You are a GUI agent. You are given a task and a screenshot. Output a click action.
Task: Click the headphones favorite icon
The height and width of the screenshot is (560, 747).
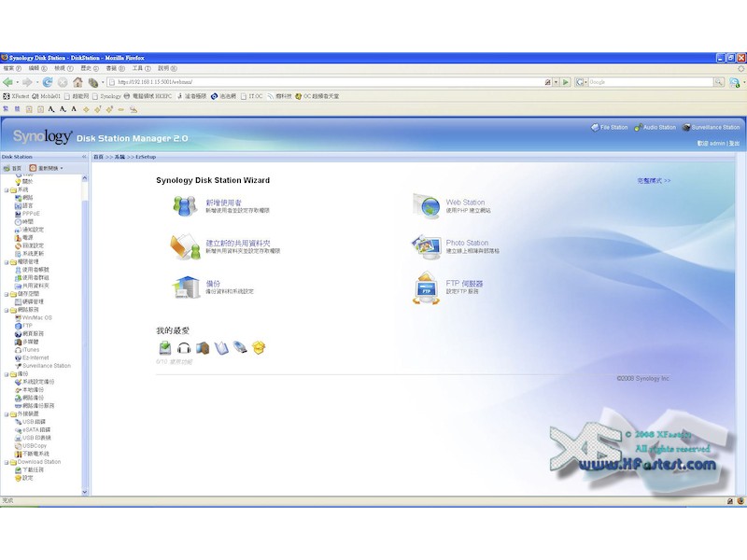184,348
